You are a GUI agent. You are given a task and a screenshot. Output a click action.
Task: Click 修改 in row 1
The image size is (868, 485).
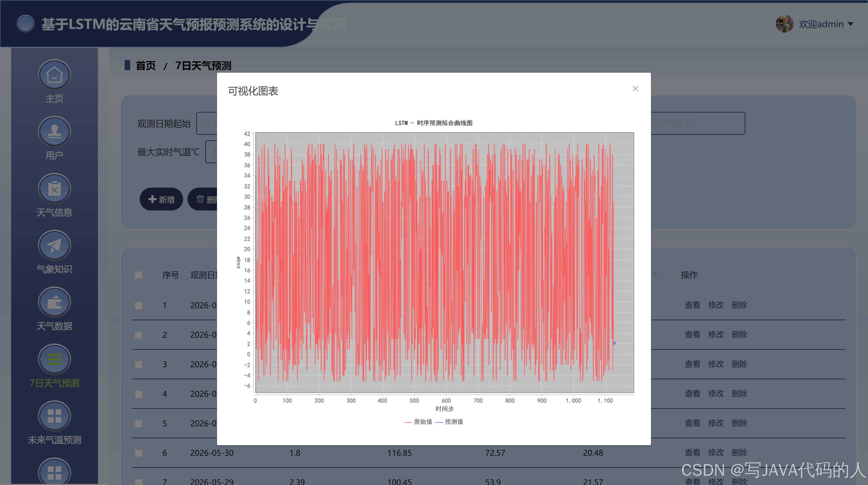coord(716,305)
